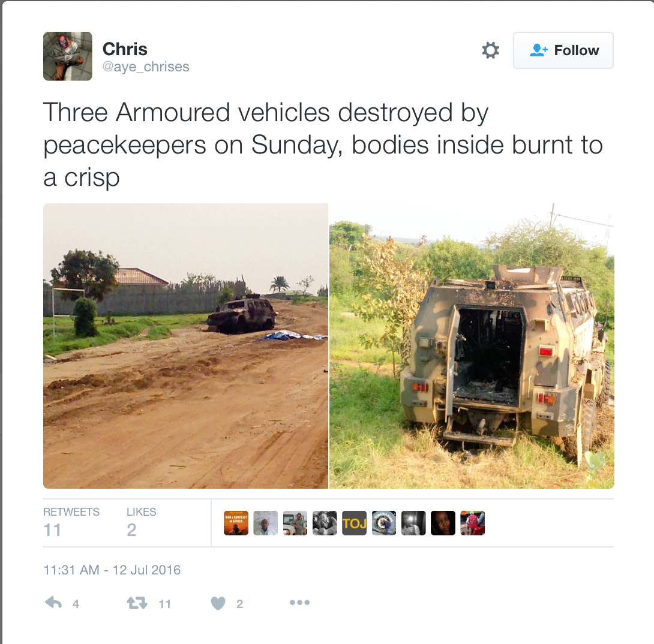Click the last retweeter avatar with red vest
654x644 pixels.
coord(473,523)
